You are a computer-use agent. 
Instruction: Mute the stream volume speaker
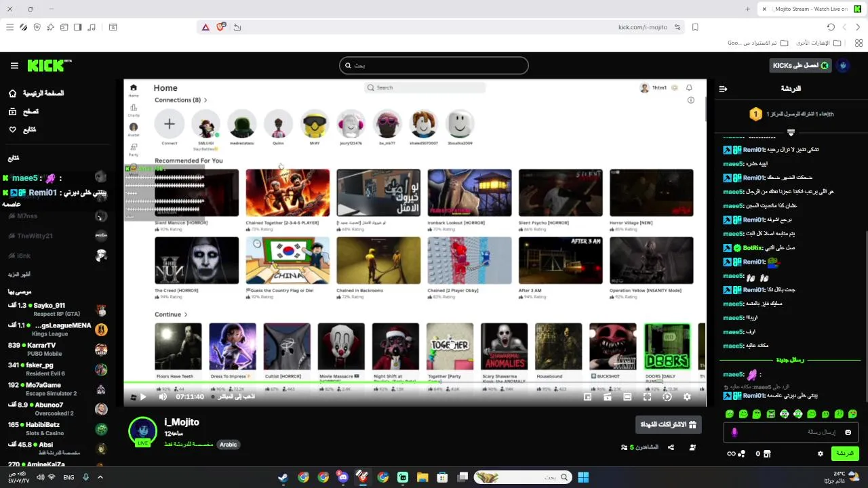point(163,397)
